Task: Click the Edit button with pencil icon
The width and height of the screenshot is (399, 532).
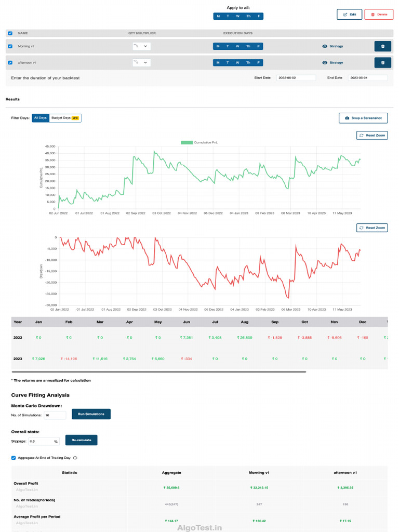Action: (x=349, y=15)
